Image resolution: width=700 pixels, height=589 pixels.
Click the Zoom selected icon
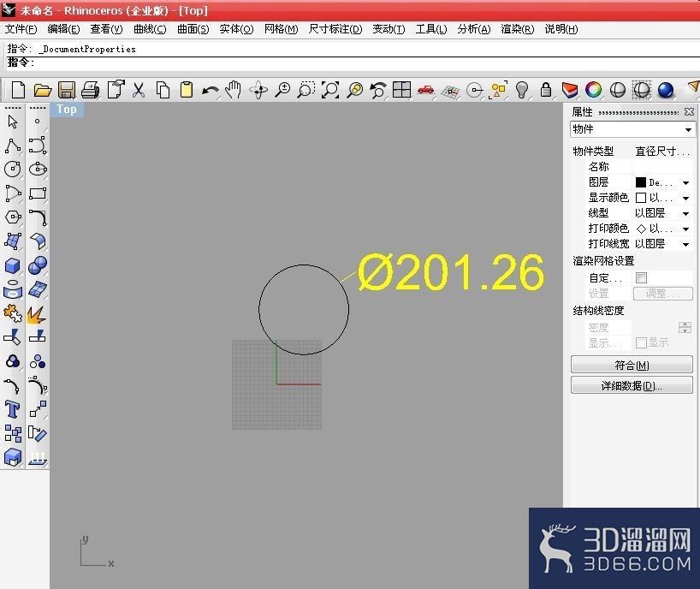pyautogui.click(x=355, y=90)
